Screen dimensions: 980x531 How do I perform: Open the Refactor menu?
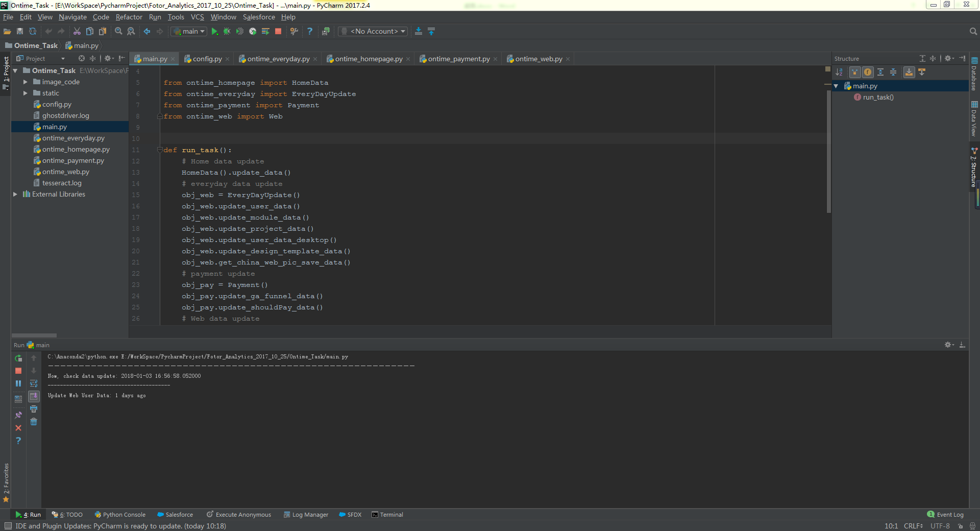tap(129, 17)
